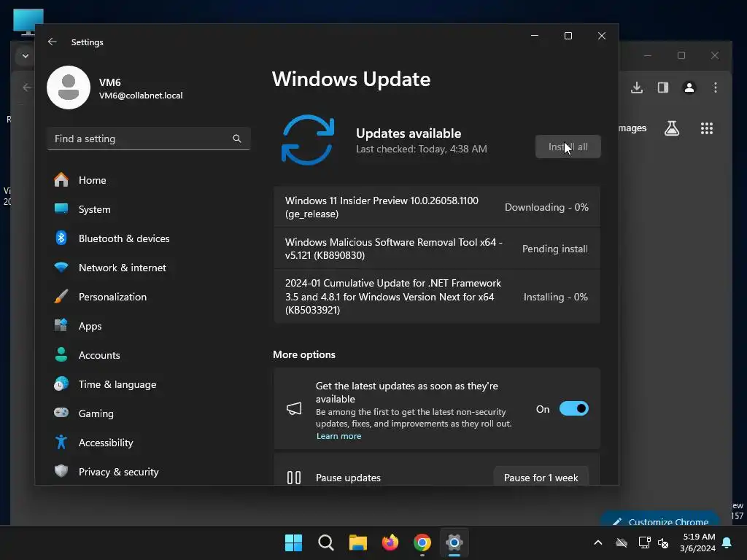This screenshot has height=560, width=747.
Task: Open taskbar Search
Action: [x=326, y=542]
